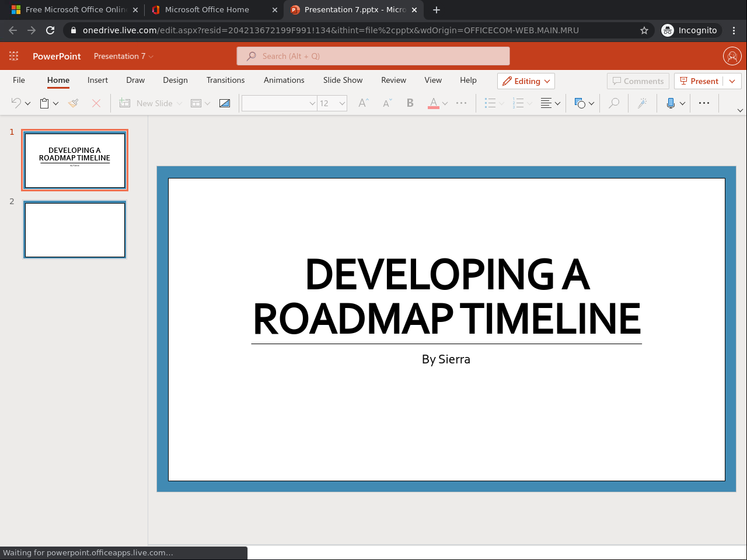Click the Dictate microphone icon
Viewport: 747px width, 560px height.
click(x=671, y=103)
